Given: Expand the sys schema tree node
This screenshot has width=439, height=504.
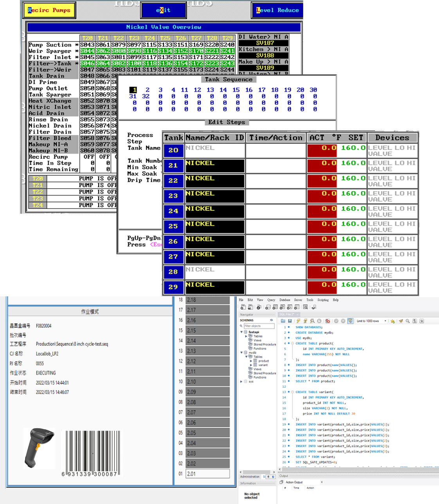Looking at the screenshot, I should [241, 381].
